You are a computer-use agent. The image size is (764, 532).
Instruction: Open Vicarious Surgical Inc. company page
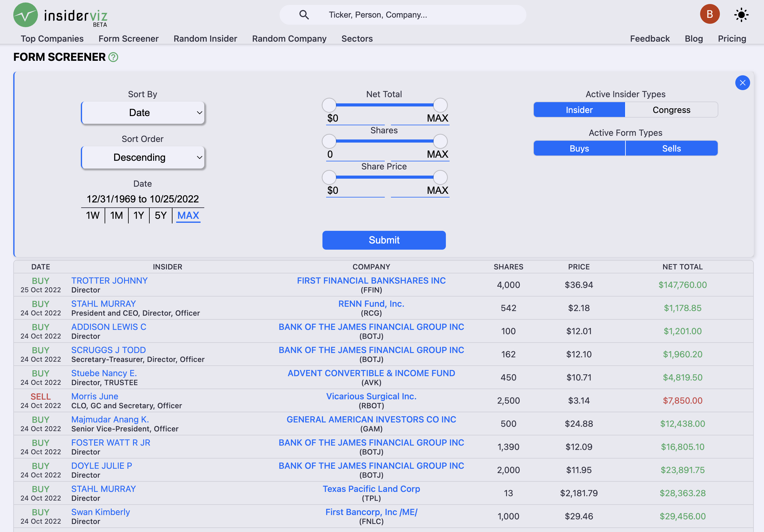click(x=371, y=396)
